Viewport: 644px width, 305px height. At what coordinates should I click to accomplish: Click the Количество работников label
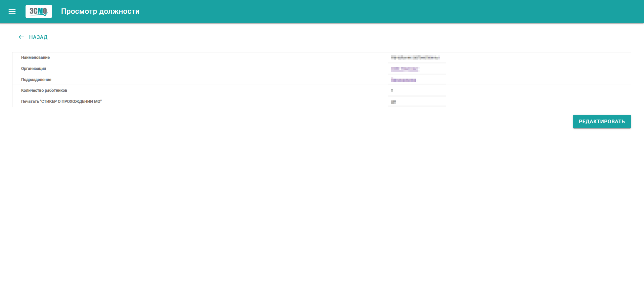44,90
